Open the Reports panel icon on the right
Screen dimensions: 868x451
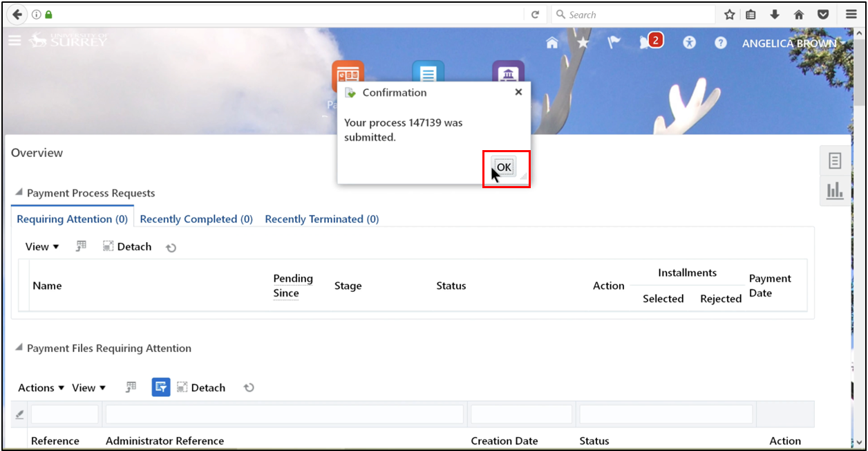pos(835,160)
